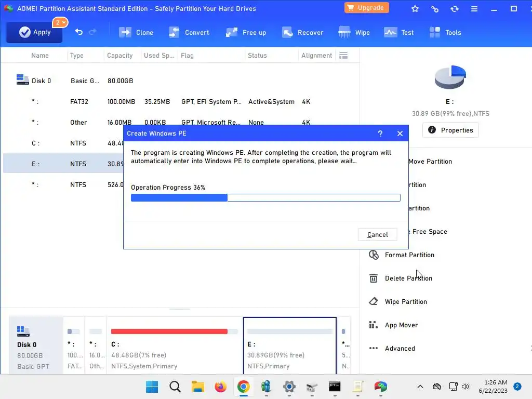Click the E: pie chart icon
The height and width of the screenshot is (399, 532).
450,77
